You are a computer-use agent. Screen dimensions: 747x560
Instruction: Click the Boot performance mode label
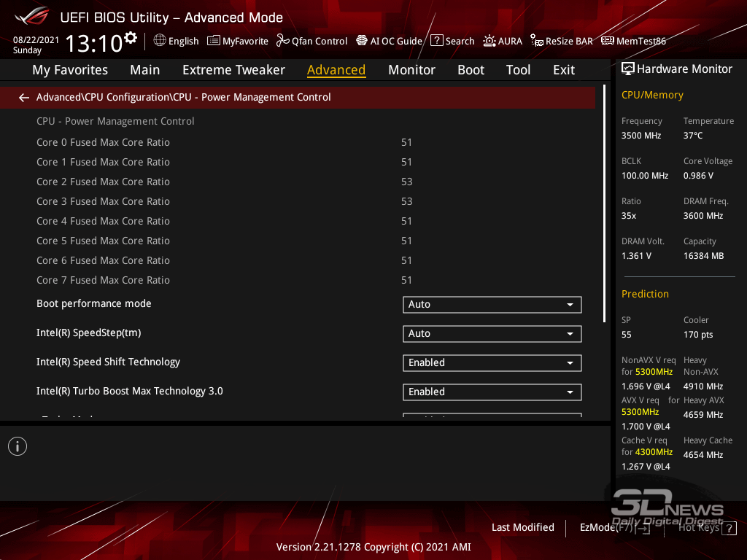coord(94,304)
